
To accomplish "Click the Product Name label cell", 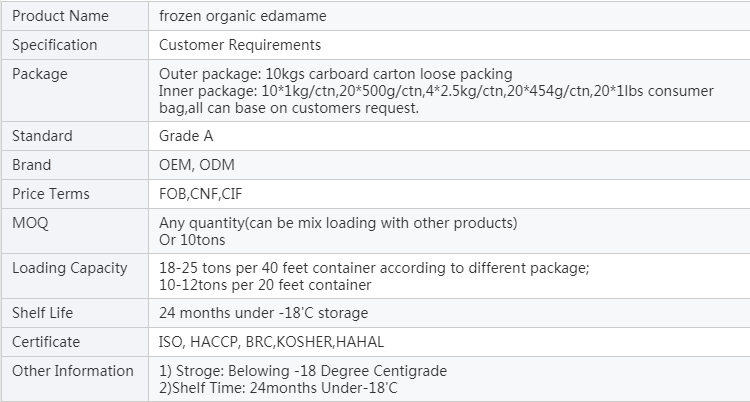I will point(75,16).
